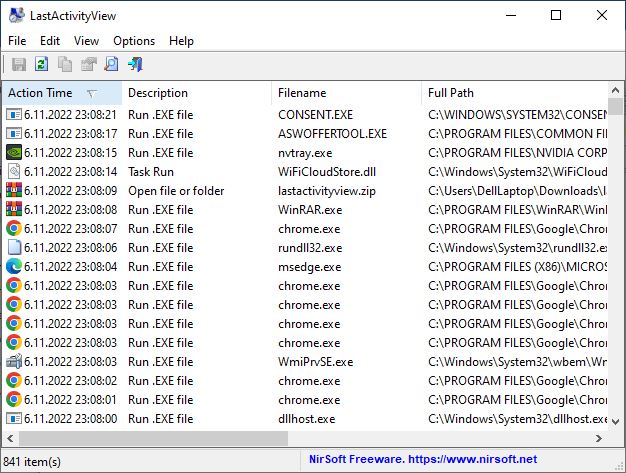
Task: Select the 'nvtray.exe' filename cell
Action: [x=305, y=153]
